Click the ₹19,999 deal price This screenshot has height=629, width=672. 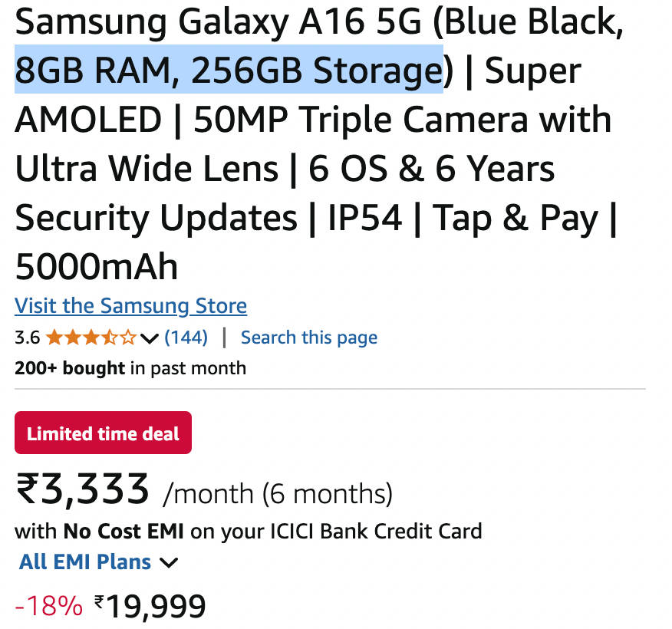[x=156, y=607]
